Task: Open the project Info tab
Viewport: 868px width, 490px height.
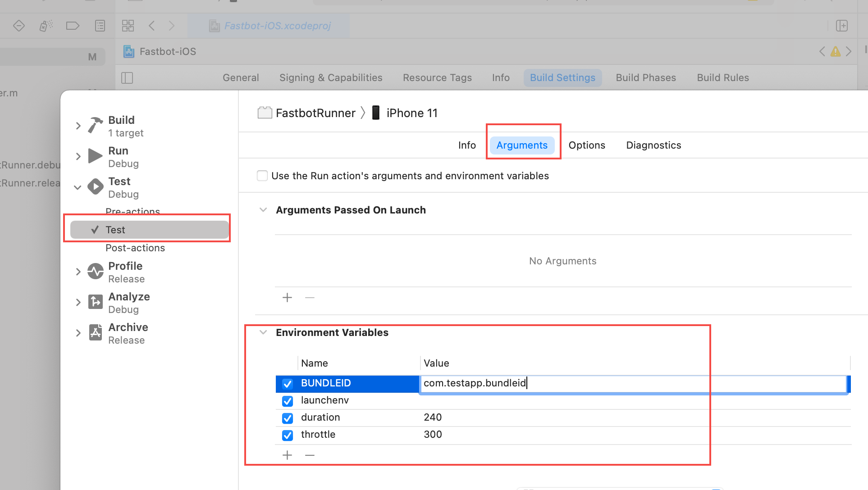Action: pos(501,77)
